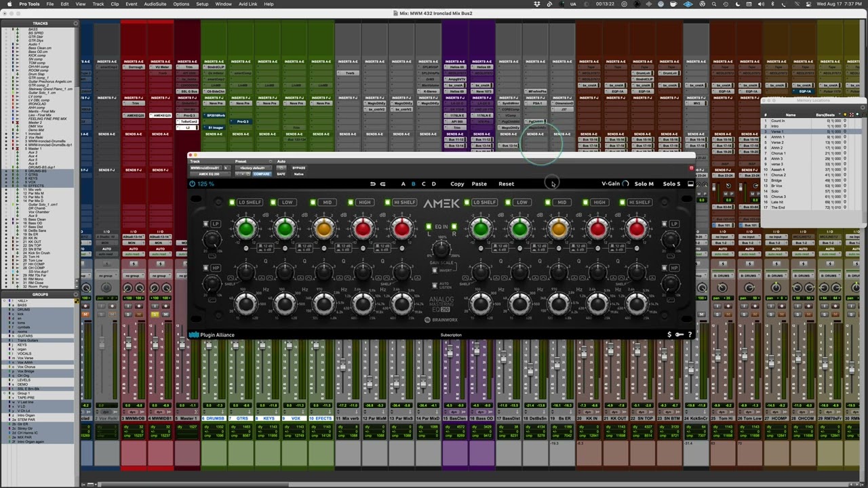Enable the left channel LP filter
Image resolution: width=868 pixels, height=488 pixels.
pyautogui.click(x=206, y=224)
